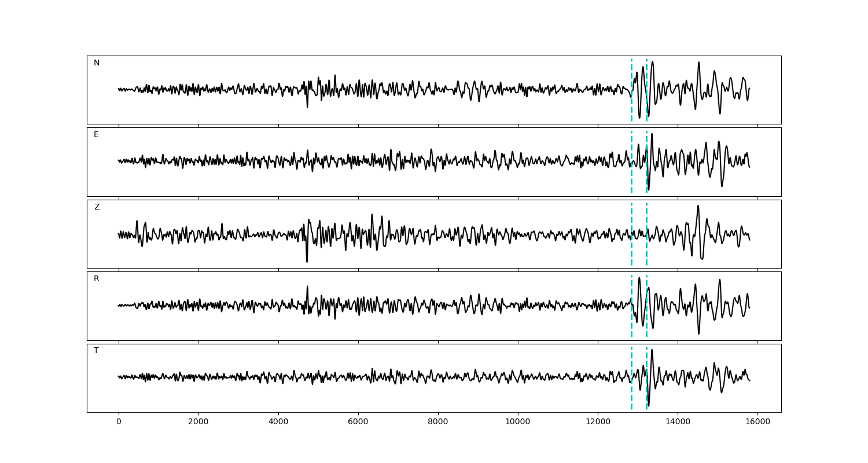Click the tallest peak in Z trace

(x=698, y=206)
